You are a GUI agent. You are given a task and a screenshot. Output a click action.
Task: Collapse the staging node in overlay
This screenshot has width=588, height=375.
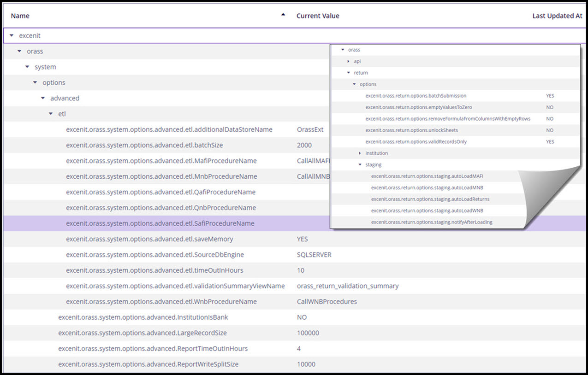[x=360, y=164]
